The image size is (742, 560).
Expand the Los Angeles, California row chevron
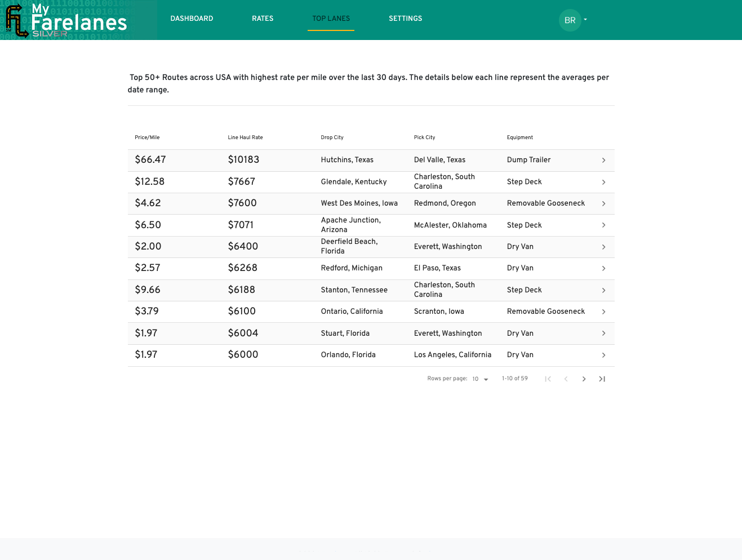pyautogui.click(x=603, y=355)
